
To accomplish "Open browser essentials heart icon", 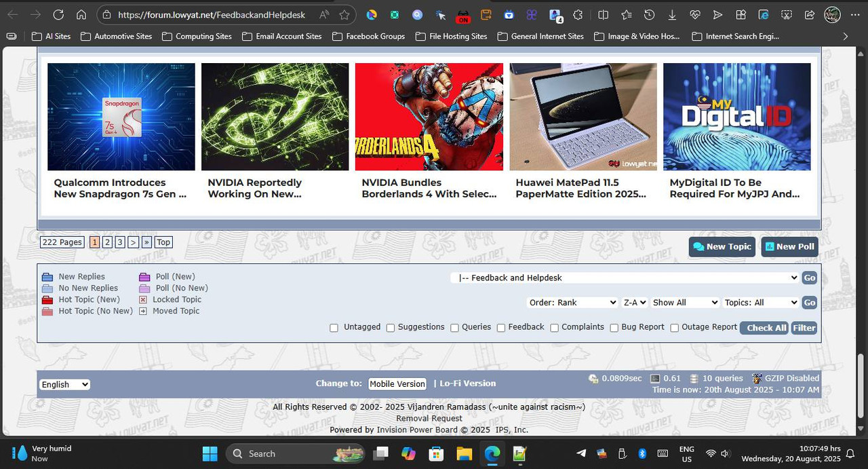I will coord(695,14).
